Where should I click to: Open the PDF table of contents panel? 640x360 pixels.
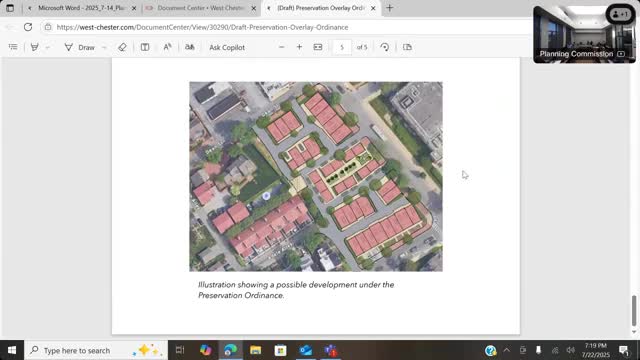pyautogui.click(x=13, y=47)
